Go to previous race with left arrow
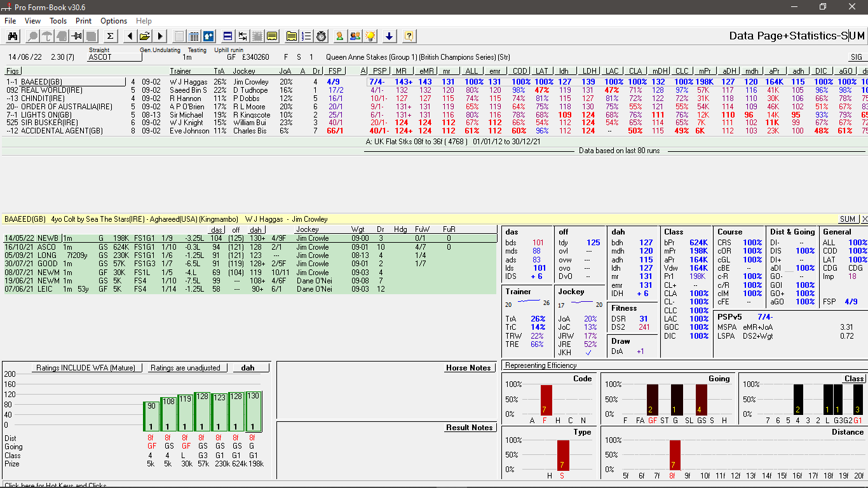The image size is (868, 488). [x=130, y=36]
